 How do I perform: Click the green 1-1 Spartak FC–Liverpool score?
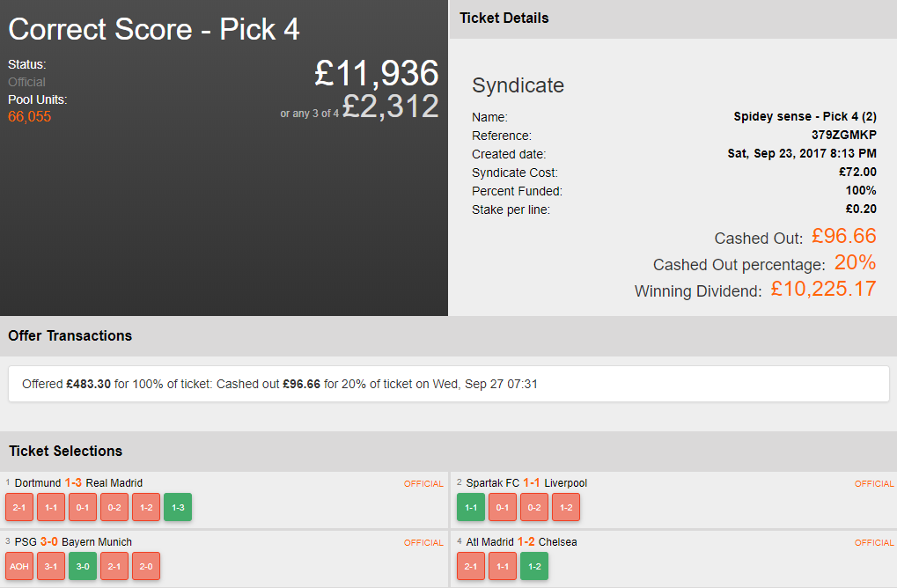click(x=471, y=507)
